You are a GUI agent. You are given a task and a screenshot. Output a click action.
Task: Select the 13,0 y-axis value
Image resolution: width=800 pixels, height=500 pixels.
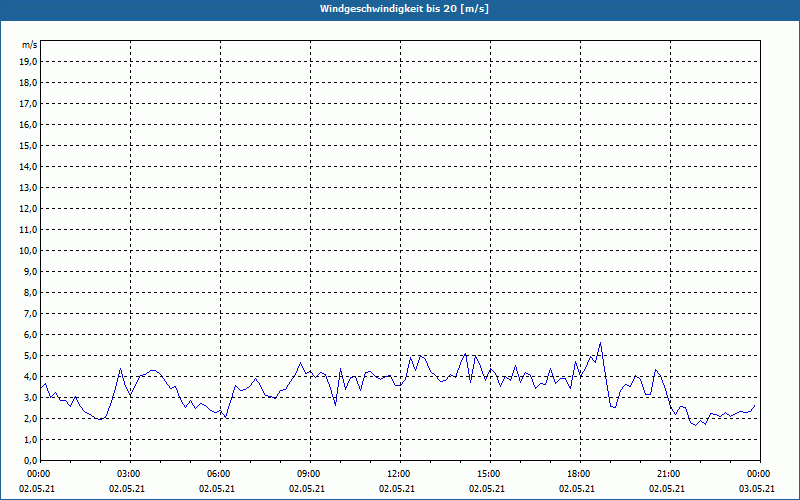click(x=28, y=188)
